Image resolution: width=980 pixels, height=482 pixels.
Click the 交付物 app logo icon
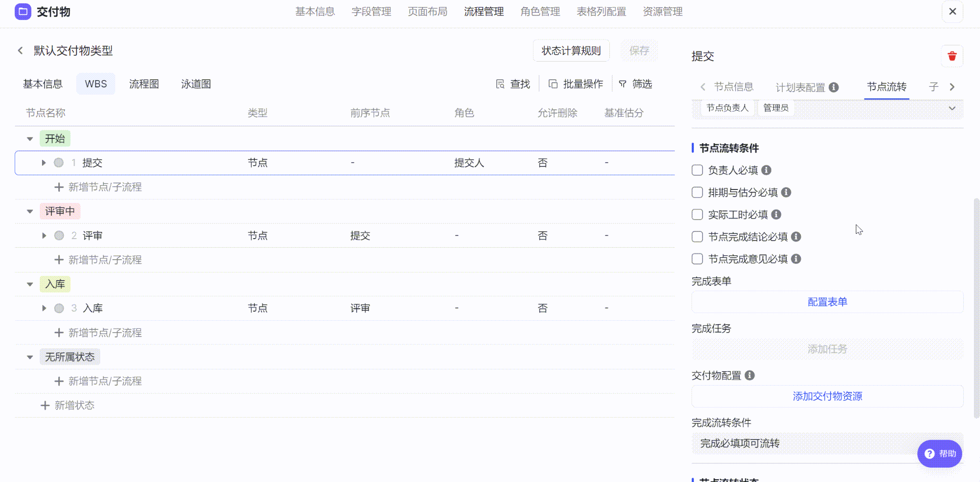(x=23, y=11)
